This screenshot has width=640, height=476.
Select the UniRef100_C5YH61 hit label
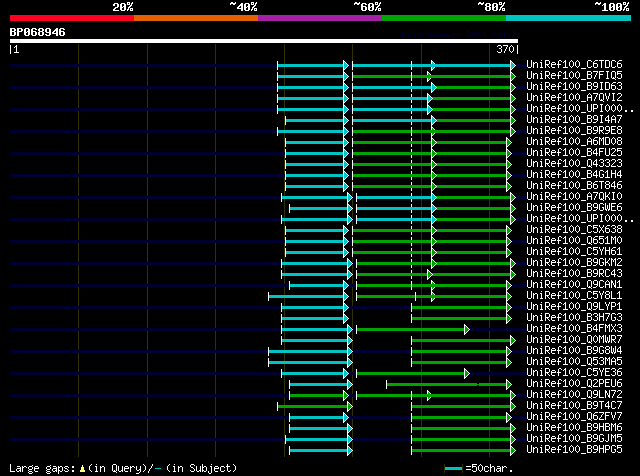[x=574, y=252]
